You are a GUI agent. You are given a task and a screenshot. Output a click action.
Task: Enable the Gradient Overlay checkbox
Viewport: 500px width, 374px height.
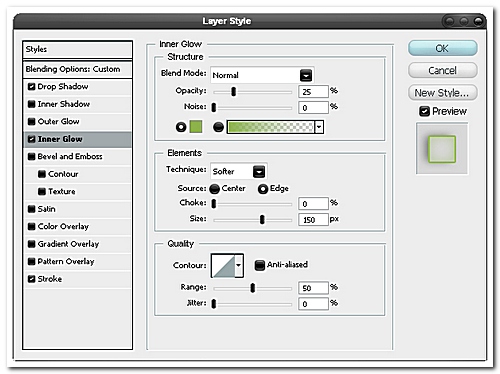click(31, 244)
